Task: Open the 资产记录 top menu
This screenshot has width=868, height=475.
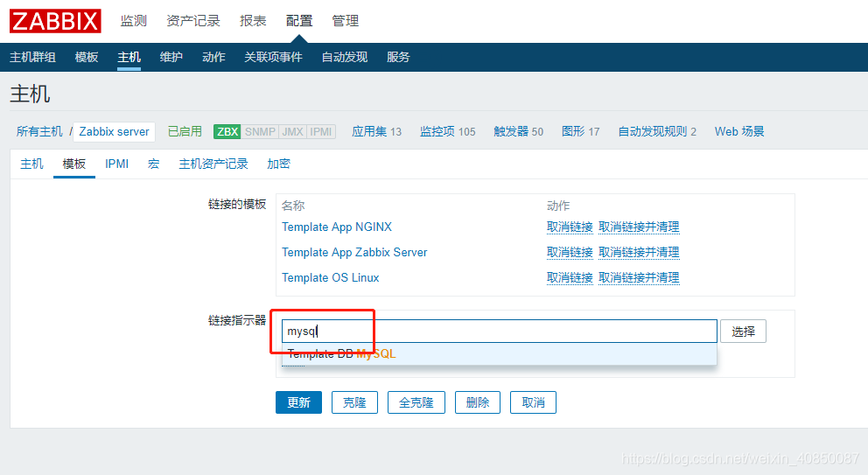Action: 193,21
